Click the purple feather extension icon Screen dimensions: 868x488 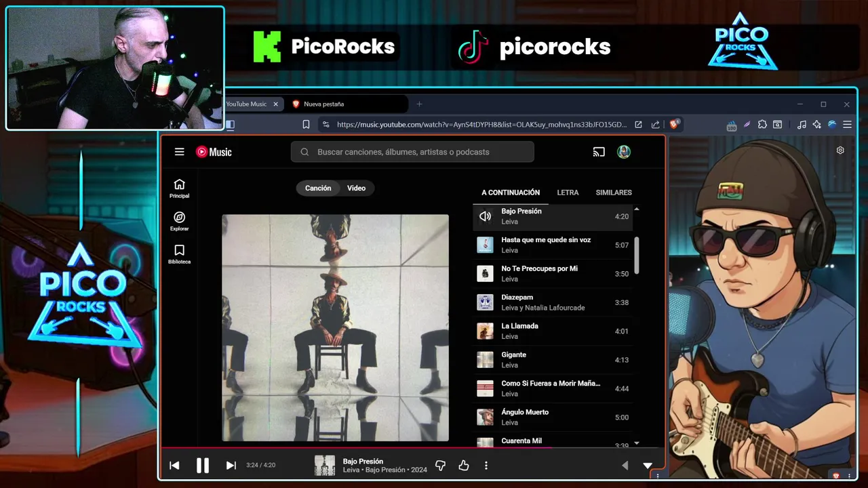(x=747, y=125)
